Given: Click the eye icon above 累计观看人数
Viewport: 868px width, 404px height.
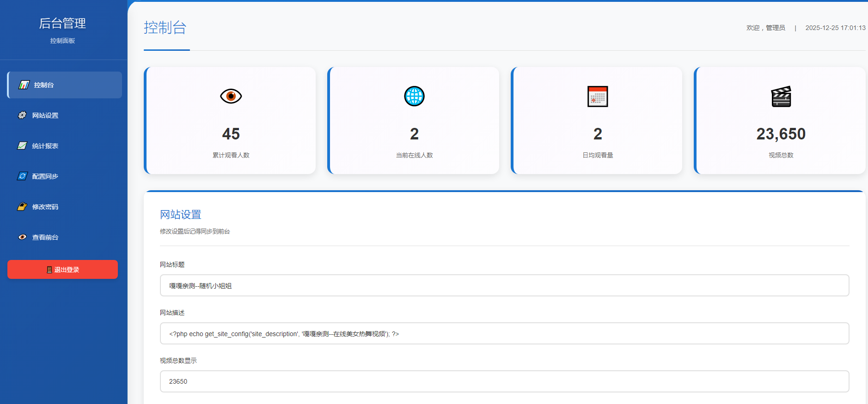Looking at the screenshot, I should click(x=231, y=96).
